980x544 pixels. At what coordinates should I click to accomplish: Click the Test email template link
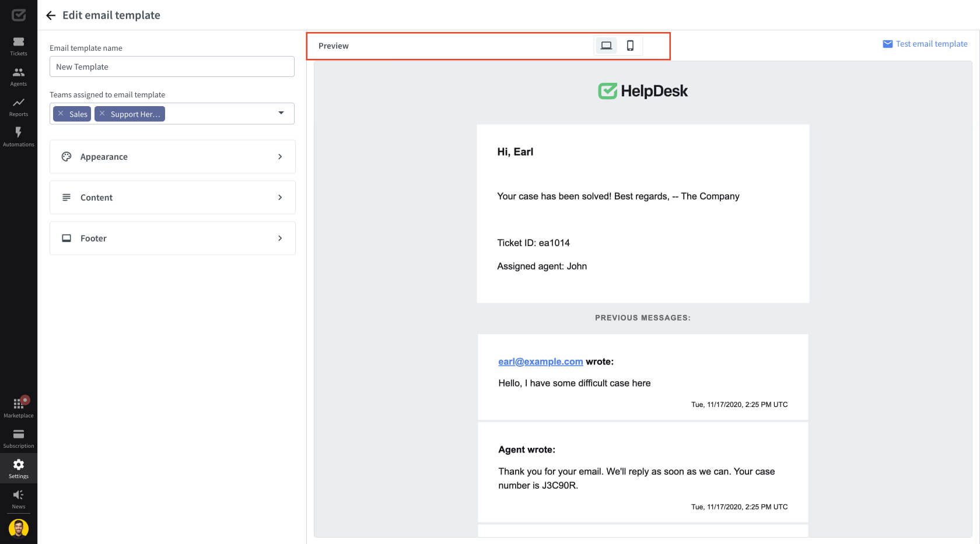(932, 44)
